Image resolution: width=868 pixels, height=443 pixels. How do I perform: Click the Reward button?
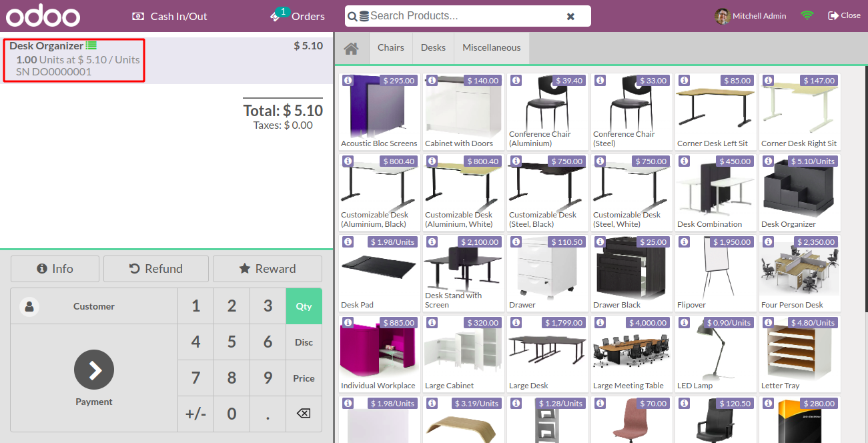[x=268, y=269]
